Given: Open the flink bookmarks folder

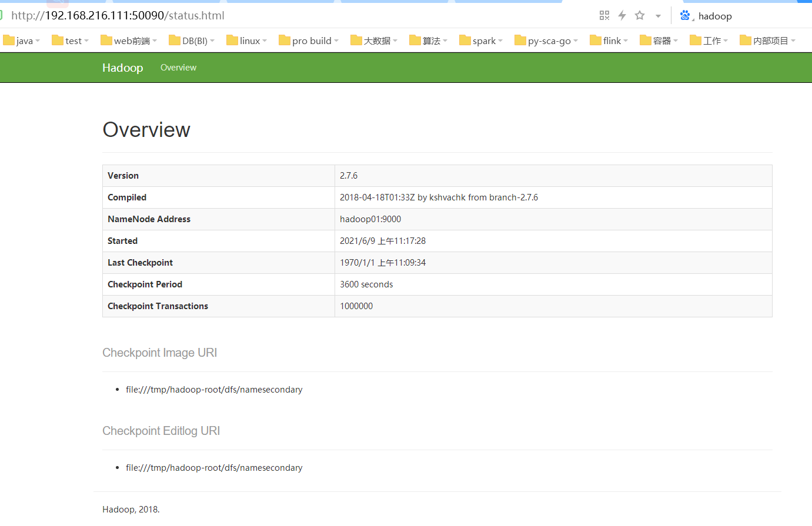Looking at the screenshot, I should (609, 41).
